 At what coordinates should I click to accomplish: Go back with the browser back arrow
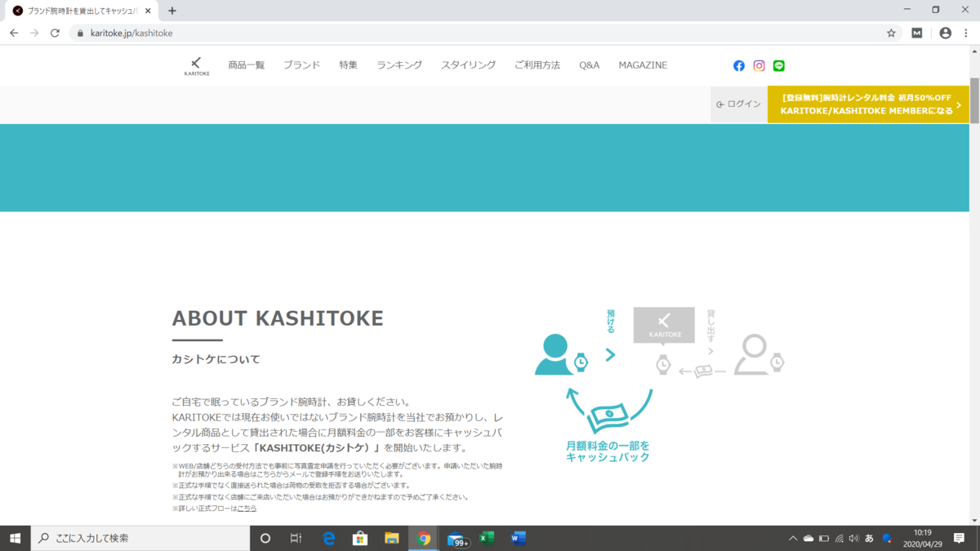[14, 33]
